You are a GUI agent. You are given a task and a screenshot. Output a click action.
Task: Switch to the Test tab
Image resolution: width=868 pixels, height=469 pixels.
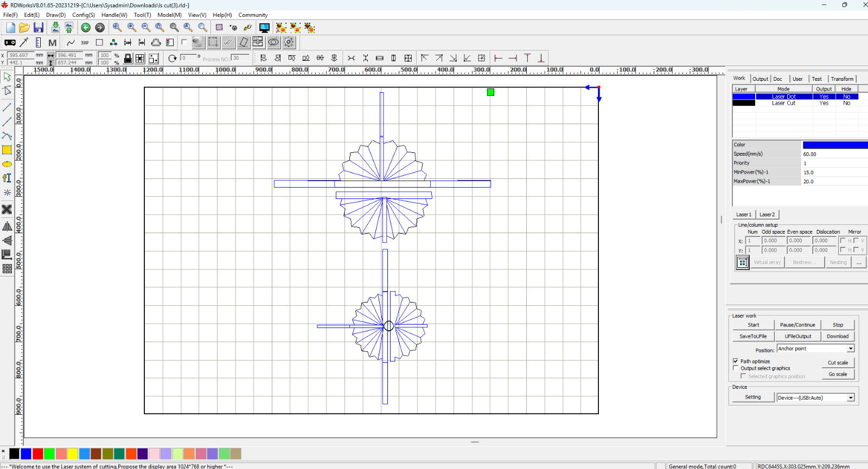(817, 79)
